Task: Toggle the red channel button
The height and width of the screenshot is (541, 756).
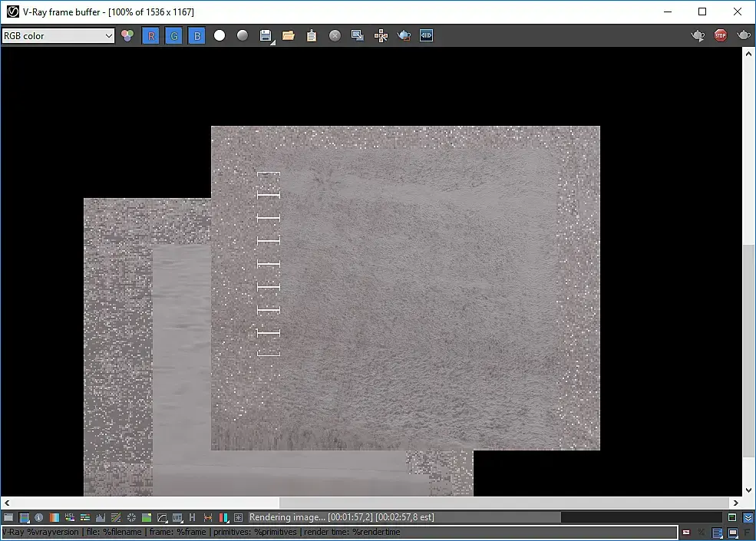Action: tap(150, 35)
